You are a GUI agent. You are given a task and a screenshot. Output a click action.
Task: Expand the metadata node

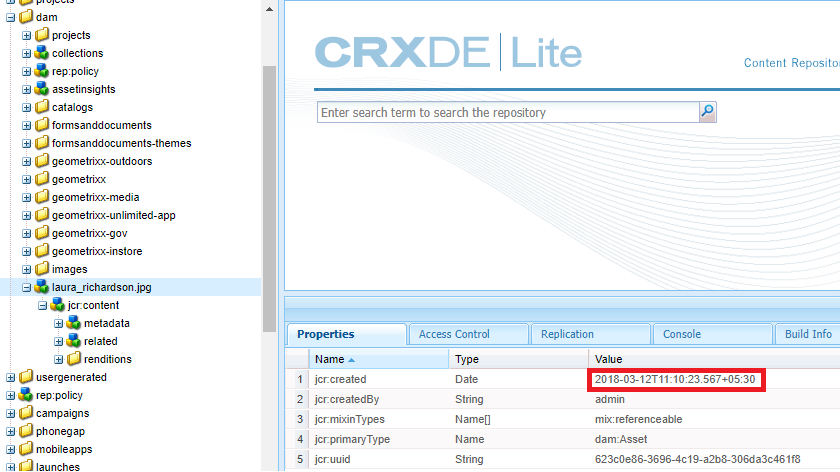(59, 324)
